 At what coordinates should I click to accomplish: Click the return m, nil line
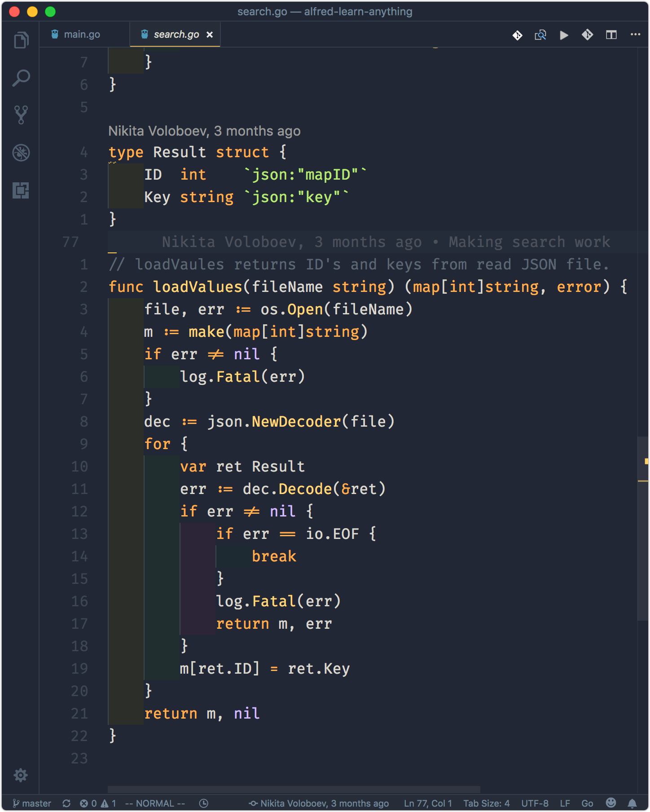point(202,713)
